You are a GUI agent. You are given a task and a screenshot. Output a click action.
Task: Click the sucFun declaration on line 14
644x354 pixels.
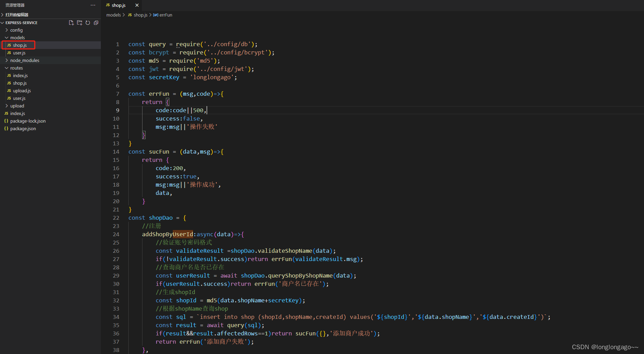coord(159,152)
